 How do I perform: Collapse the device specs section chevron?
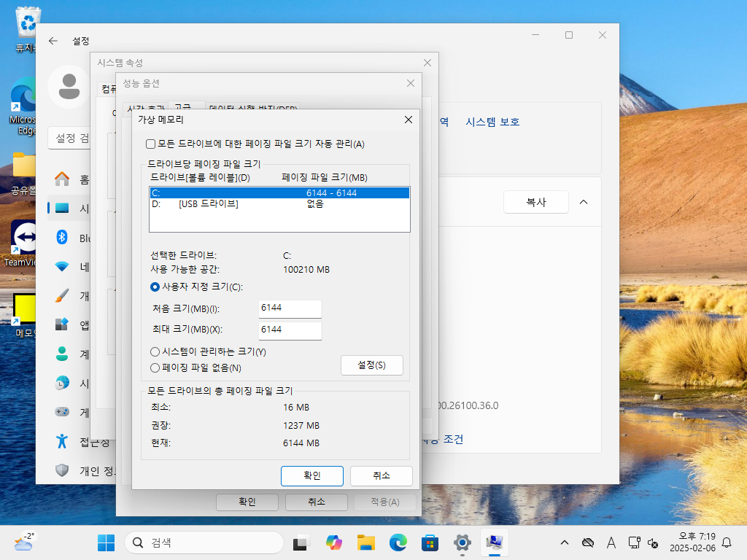584,203
